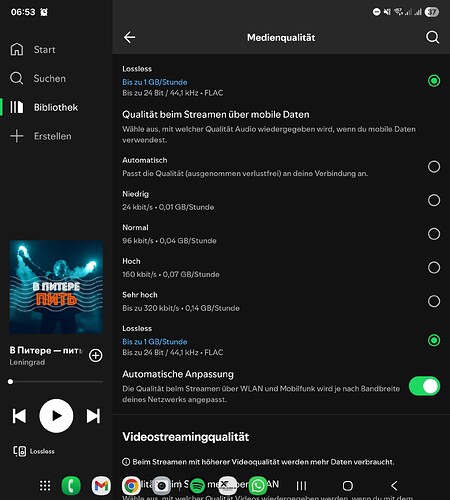Select Normal 96 kbit/s quality
The image size is (450, 500).
click(434, 234)
